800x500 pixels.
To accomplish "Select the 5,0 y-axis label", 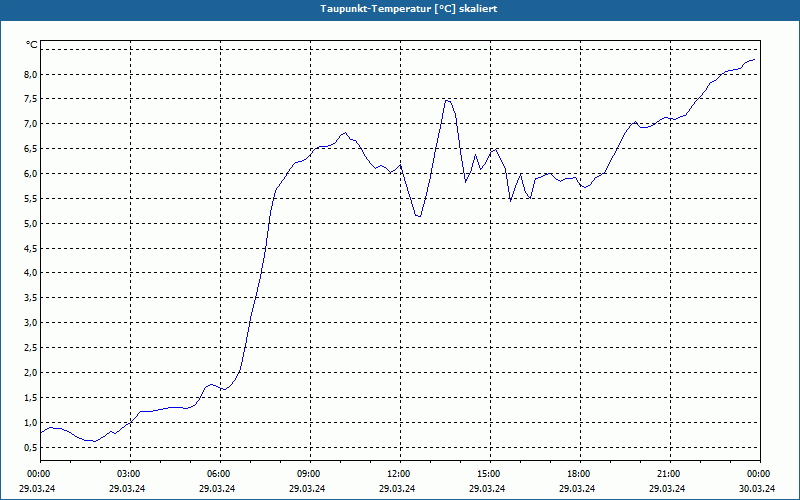I will coord(31,223).
